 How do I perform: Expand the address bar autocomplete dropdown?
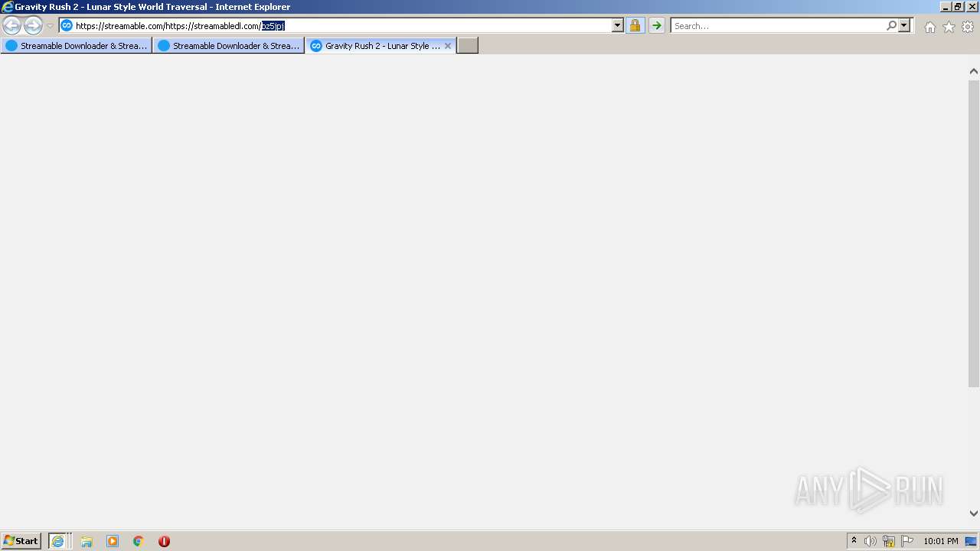pos(618,25)
